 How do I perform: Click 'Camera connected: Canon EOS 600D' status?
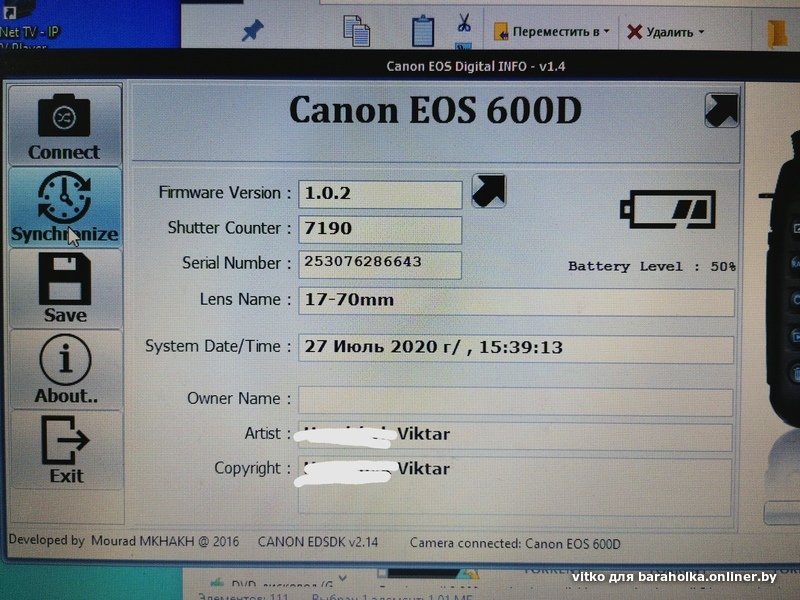coord(515,544)
